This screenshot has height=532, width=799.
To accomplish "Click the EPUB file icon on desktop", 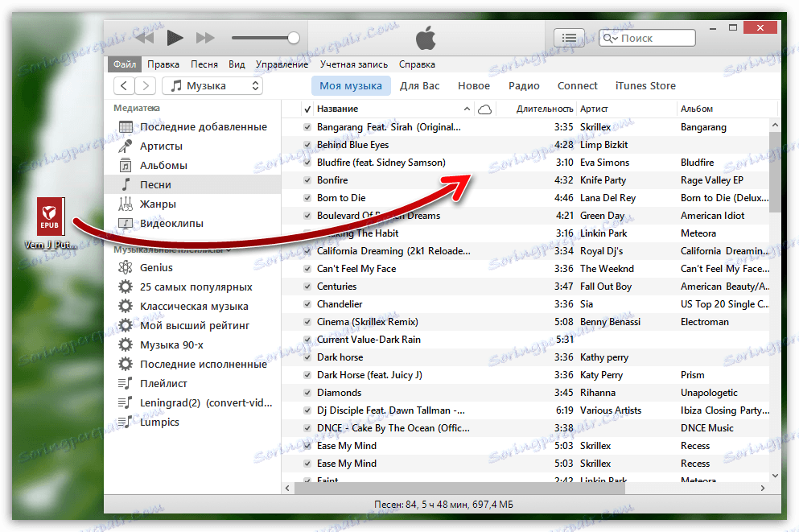I will [x=51, y=217].
